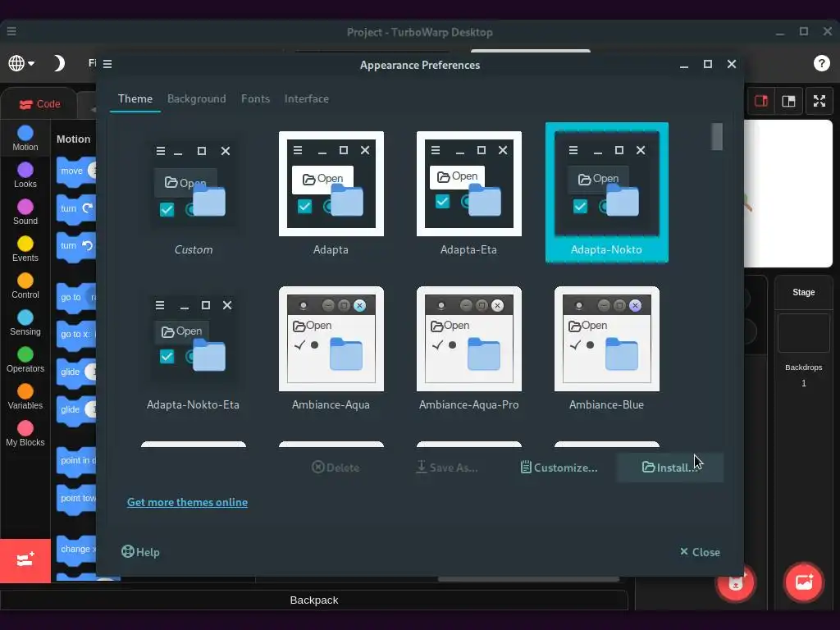840x630 pixels.
Task: Open the Customize... theme dialog
Action: tap(559, 468)
